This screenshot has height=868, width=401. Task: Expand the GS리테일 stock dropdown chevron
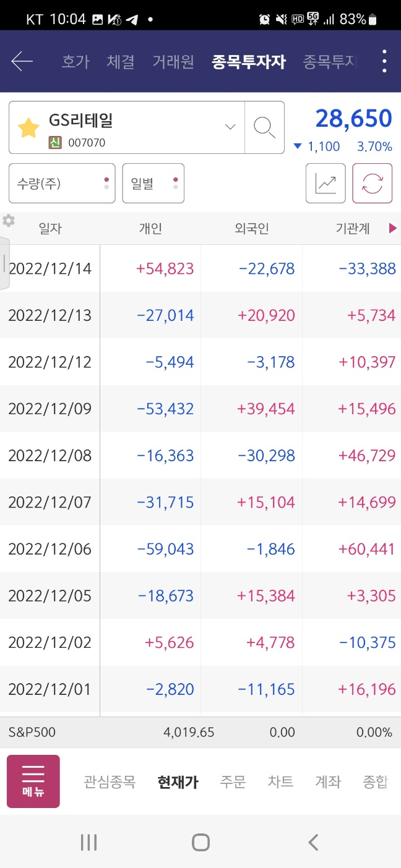pyautogui.click(x=230, y=127)
